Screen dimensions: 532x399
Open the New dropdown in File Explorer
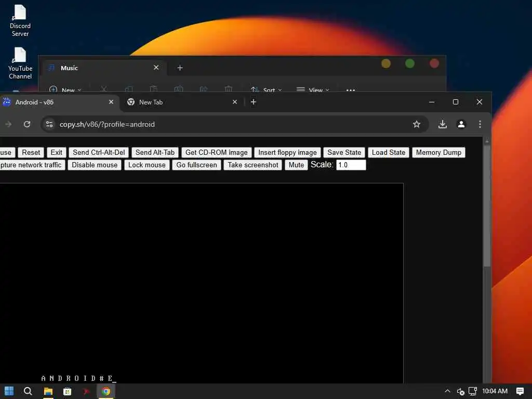[x=65, y=89]
